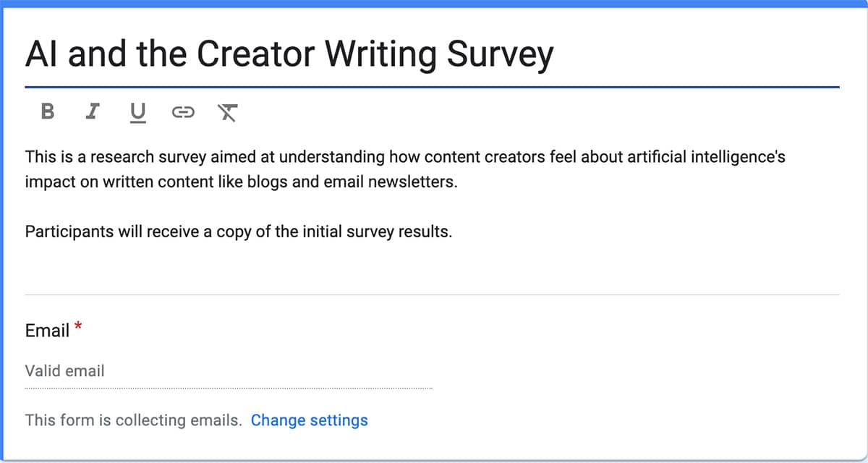This screenshot has width=868, height=463.
Task: Toggle underline formatting icon
Action: point(137,112)
